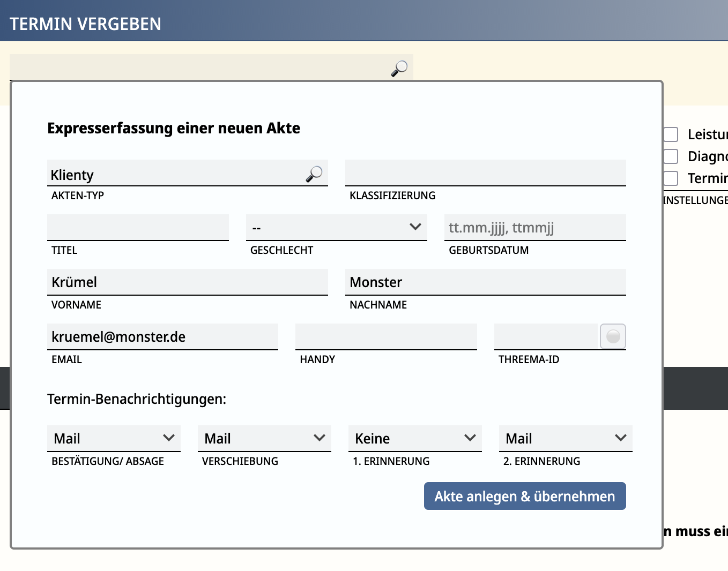
Task: Enable the Leistung checkbox
Action: [x=671, y=134]
